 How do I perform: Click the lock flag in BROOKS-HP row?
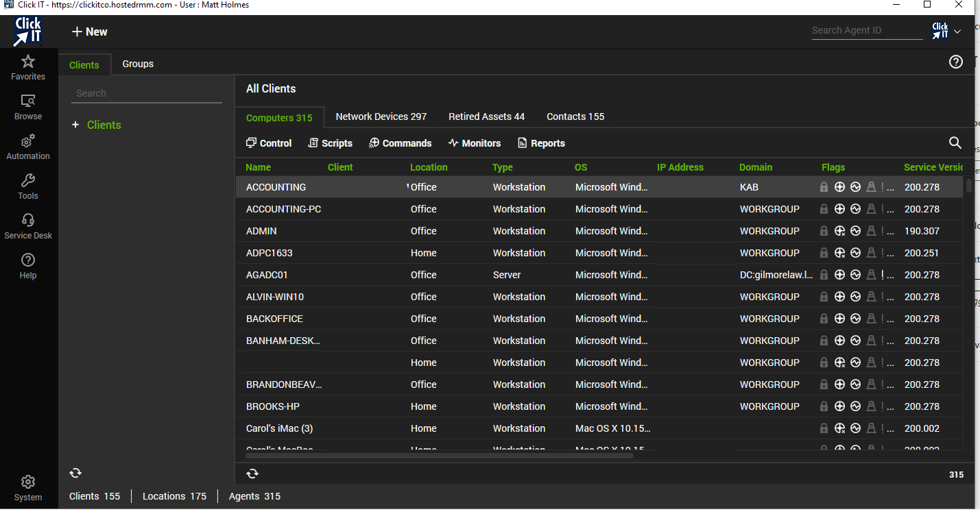[824, 406]
